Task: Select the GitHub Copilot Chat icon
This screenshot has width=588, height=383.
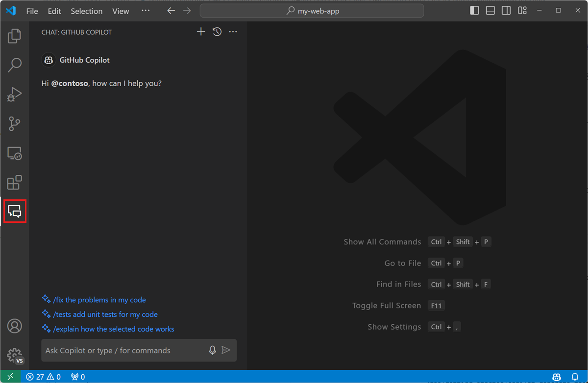Action: point(14,211)
